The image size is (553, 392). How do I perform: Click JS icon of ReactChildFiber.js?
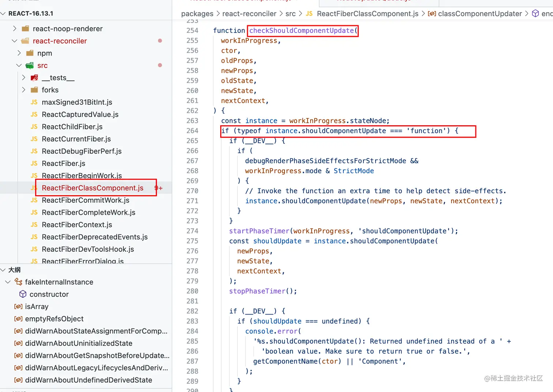(x=34, y=127)
